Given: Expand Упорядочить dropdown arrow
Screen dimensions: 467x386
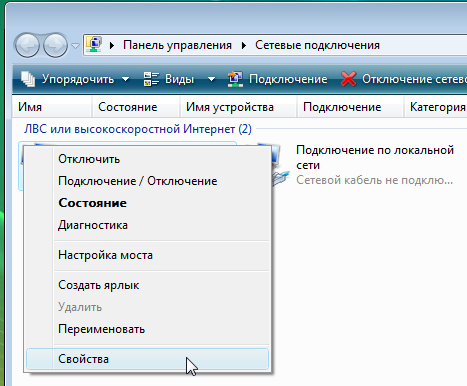Looking at the screenshot, I should pyautogui.click(x=125, y=79).
